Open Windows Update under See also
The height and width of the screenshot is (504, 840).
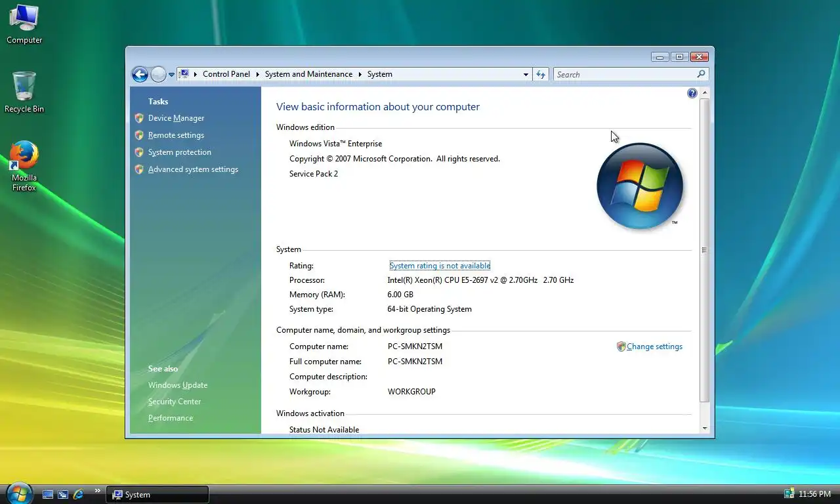[x=178, y=385]
